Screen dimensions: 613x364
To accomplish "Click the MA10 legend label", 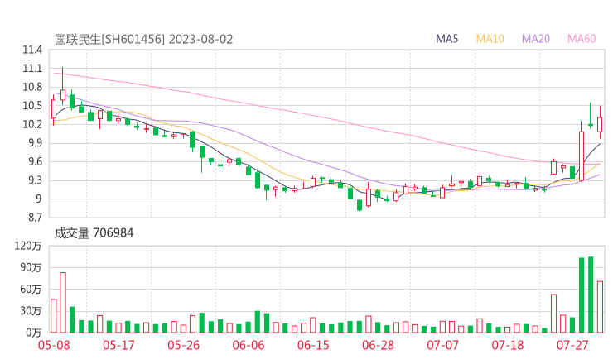I will pyautogui.click(x=490, y=39).
